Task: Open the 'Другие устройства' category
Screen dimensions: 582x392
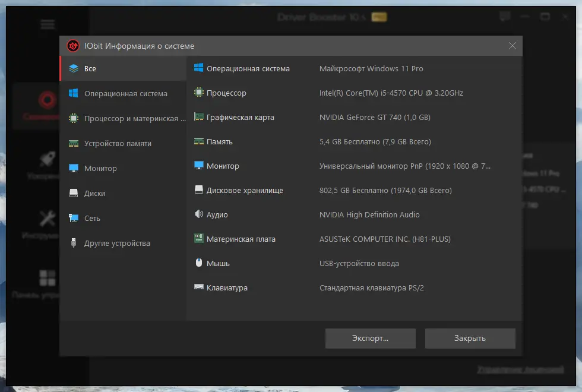Action: 124,243
